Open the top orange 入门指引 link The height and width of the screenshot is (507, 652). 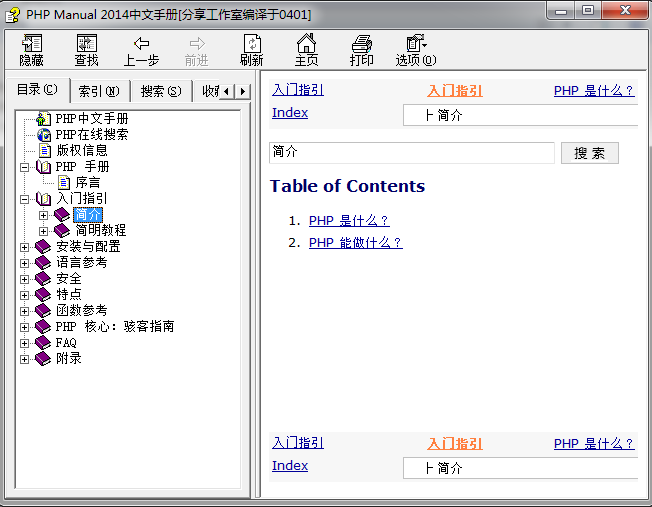point(455,91)
